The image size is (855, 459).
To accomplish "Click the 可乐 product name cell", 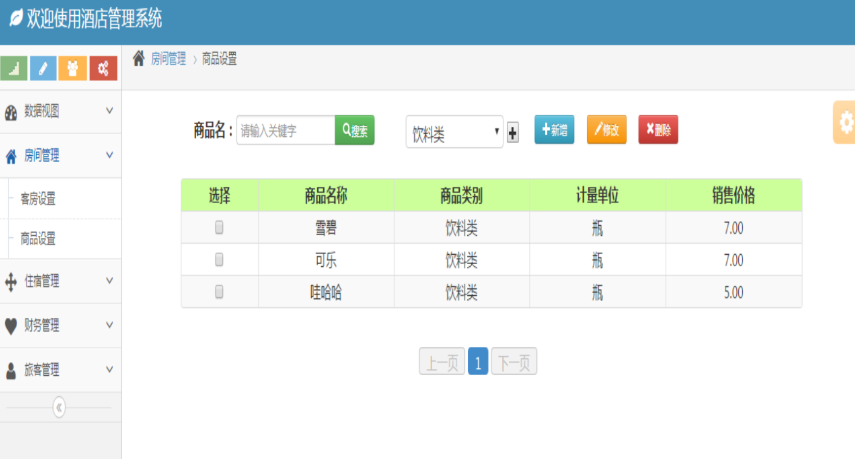I will point(326,260).
